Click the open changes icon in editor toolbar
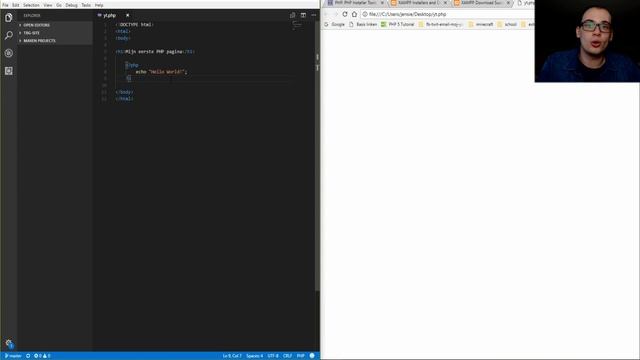 coord(292,15)
